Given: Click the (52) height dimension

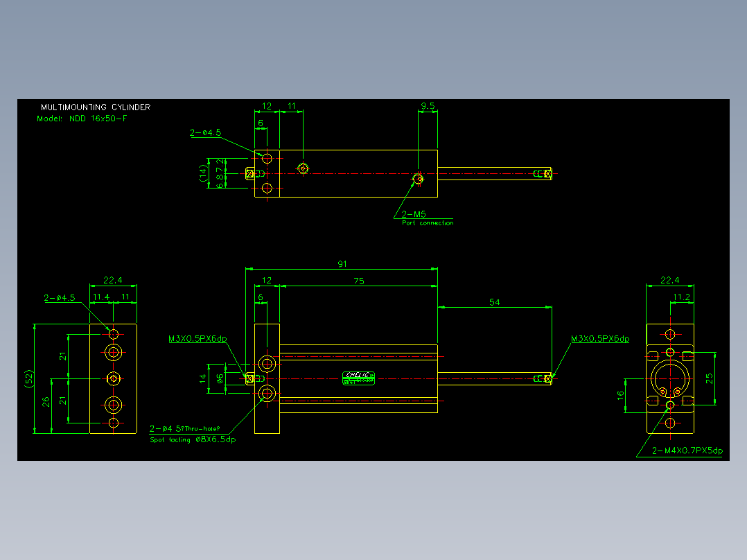Looking at the screenshot, I should [x=29, y=379].
